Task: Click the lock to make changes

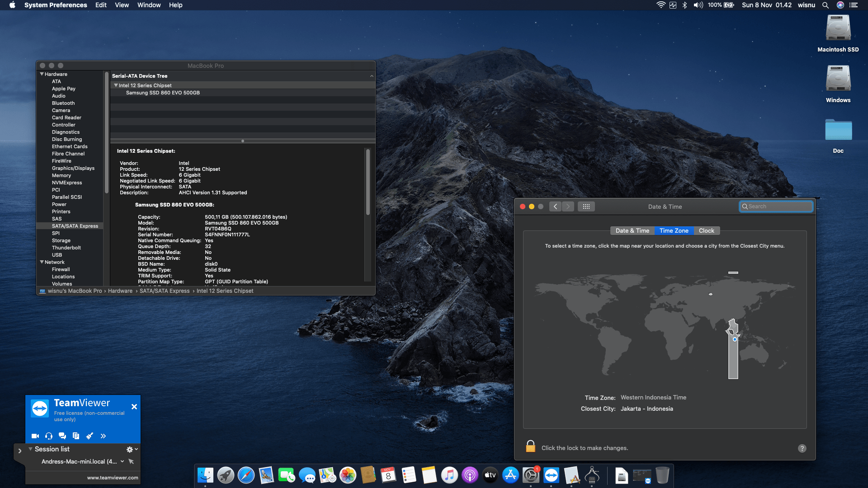Action: 531,446
